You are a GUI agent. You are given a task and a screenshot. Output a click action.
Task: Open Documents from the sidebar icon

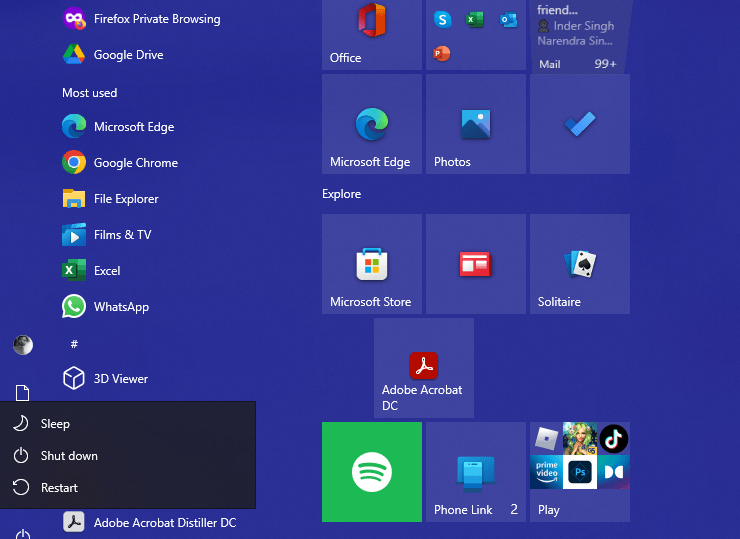tap(22, 393)
